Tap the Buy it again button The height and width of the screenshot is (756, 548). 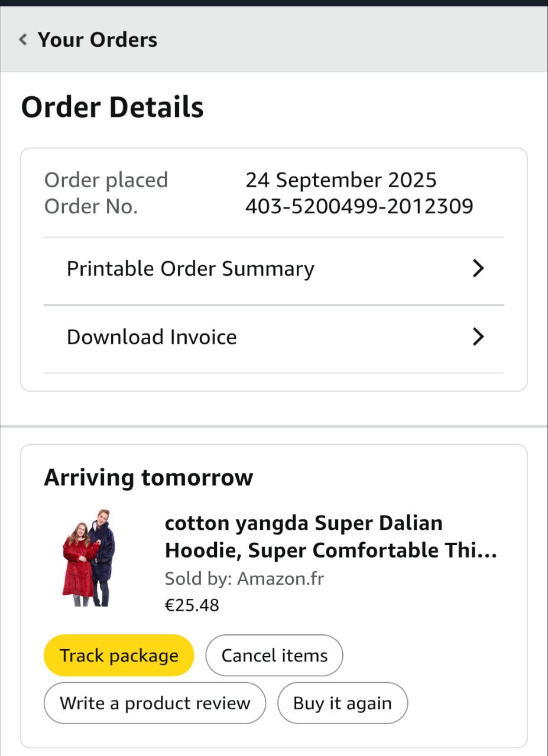342,703
